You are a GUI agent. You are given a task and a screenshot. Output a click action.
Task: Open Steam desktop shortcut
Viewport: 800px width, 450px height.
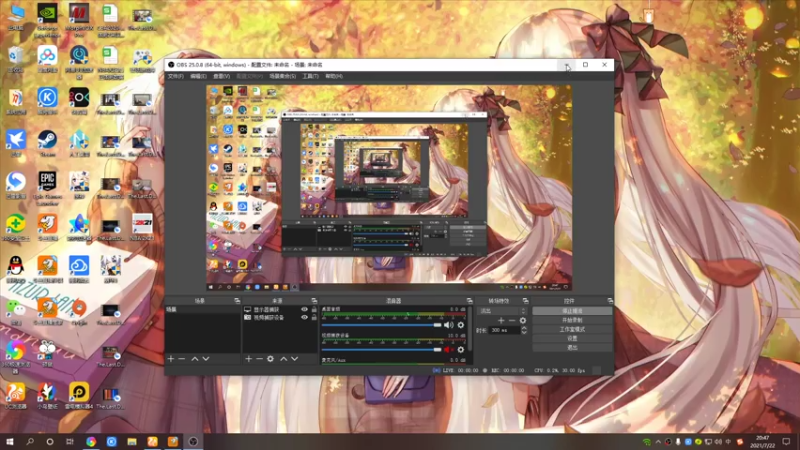tap(47, 143)
